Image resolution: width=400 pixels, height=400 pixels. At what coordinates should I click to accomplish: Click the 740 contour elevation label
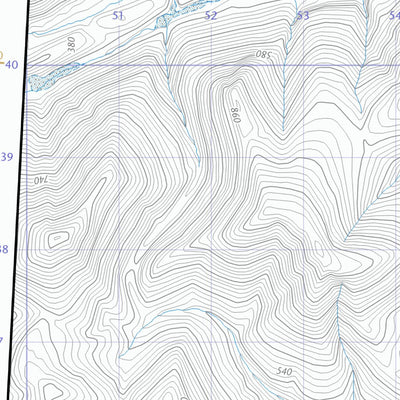coord(41,181)
